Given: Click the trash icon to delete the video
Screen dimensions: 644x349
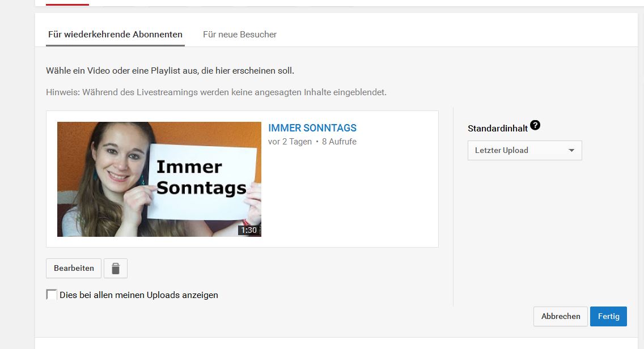Looking at the screenshot, I should click(x=116, y=269).
